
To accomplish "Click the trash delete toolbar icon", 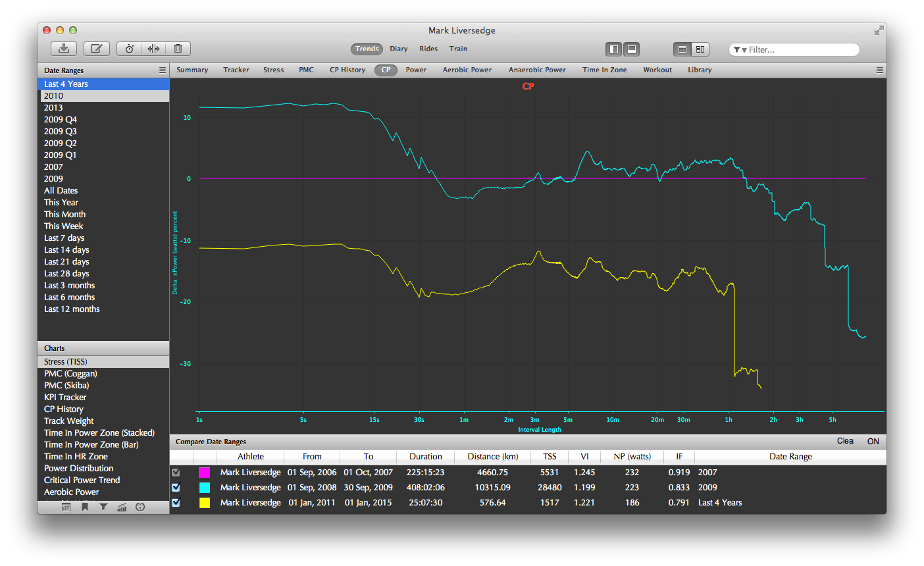I will coord(178,49).
